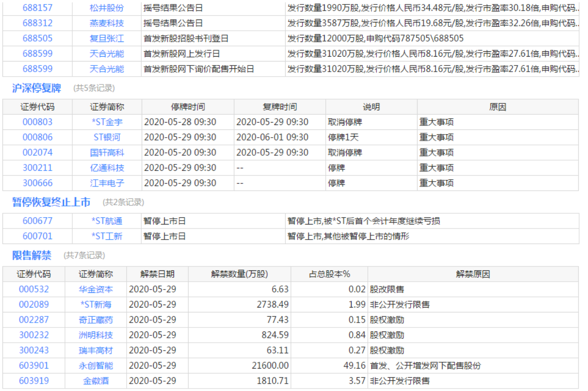Click 原因 column header
Screen dimensions: 588x391
point(498,107)
